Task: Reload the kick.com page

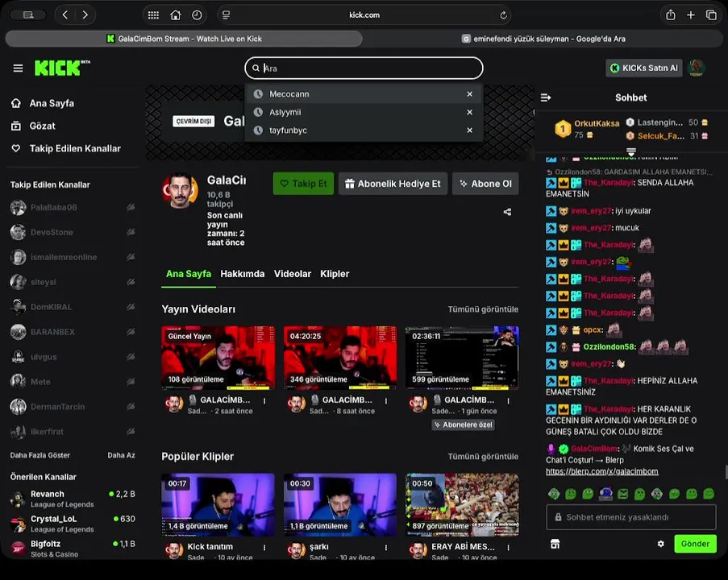Action: point(503,15)
